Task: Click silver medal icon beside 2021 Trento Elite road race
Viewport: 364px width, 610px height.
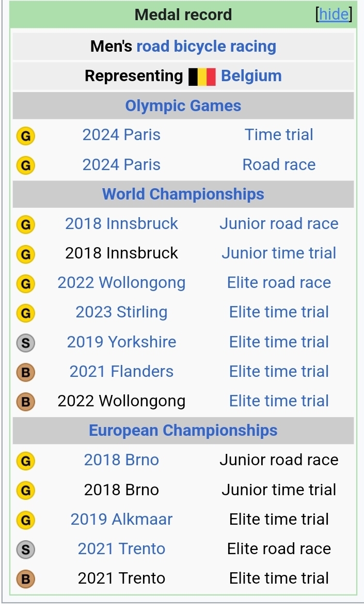Action: tap(26, 549)
